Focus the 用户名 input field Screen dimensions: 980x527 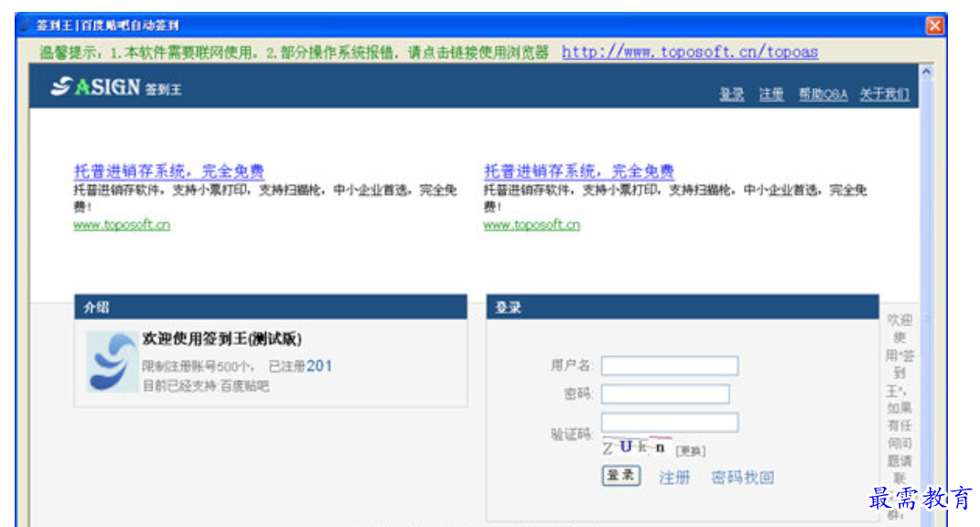click(670, 366)
